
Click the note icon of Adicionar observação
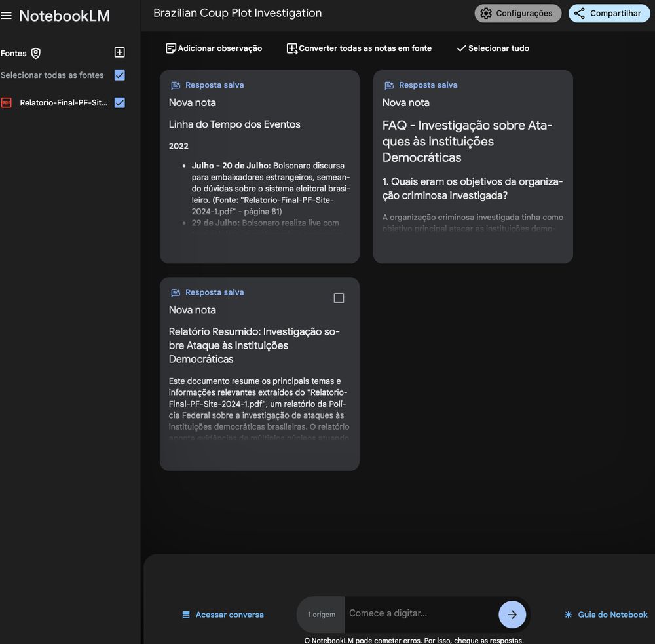click(x=171, y=48)
